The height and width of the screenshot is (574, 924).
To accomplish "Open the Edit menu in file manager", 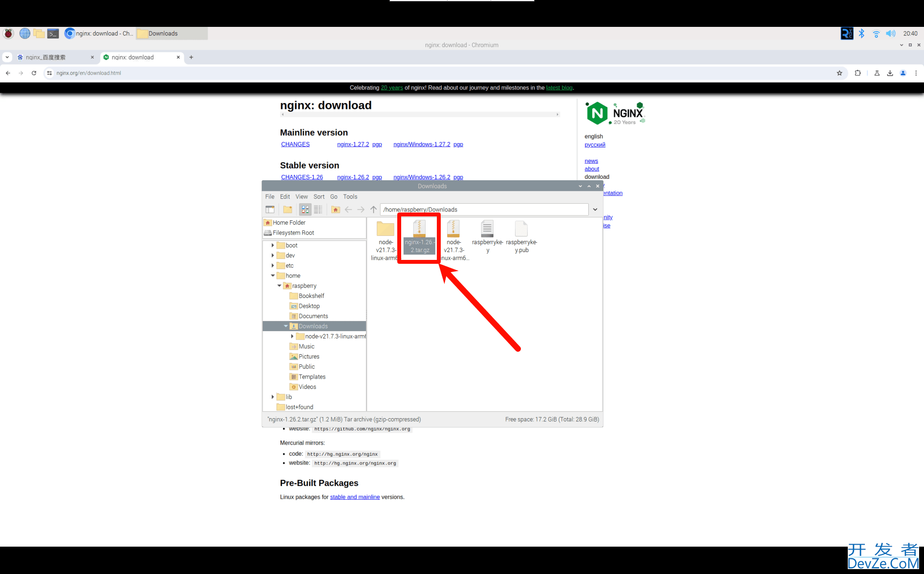I will point(285,196).
